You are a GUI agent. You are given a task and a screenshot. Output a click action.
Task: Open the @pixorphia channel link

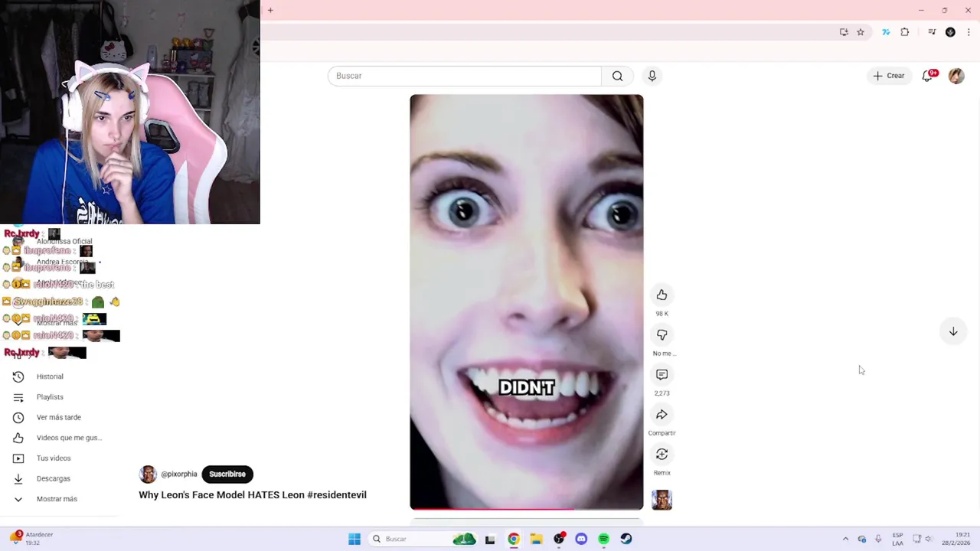tap(178, 474)
